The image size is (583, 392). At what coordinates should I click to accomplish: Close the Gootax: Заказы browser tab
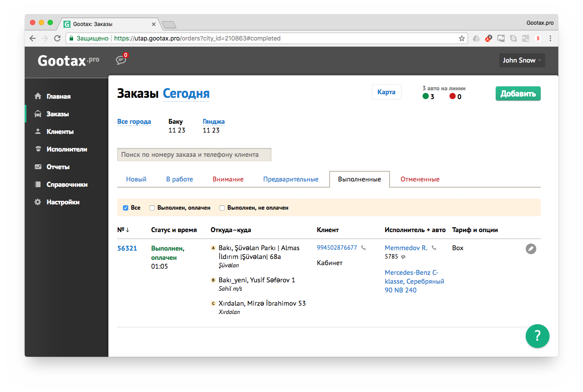coord(153,24)
